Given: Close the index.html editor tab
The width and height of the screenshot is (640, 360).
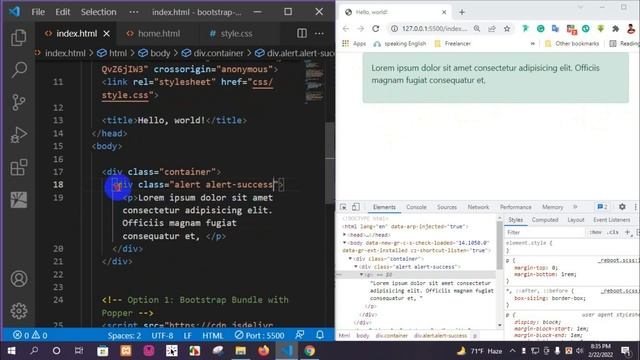Looking at the screenshot, I should coord(107,33).
